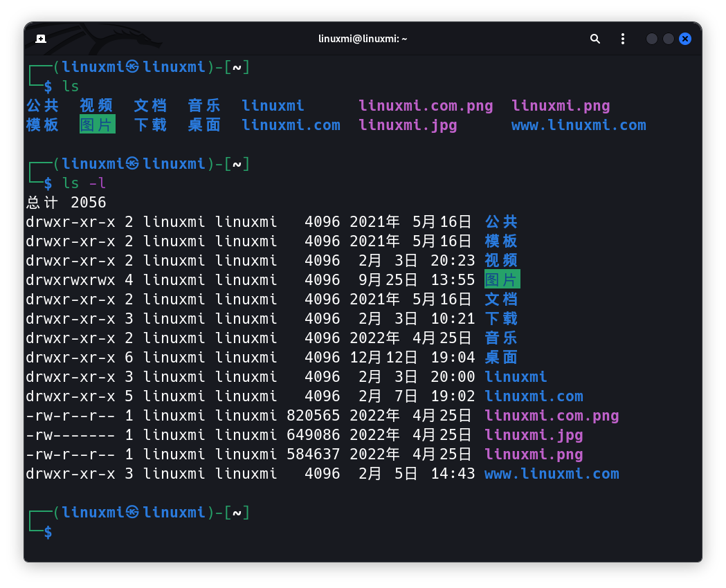The height and width of the screenshot is (588, 726).
Task: Click highlighted 图片 in the long listing
Action: [502, 280]
